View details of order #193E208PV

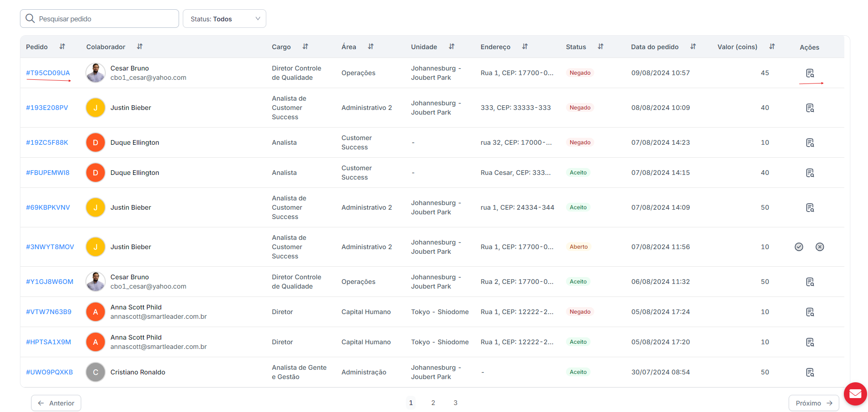point(810,108)
